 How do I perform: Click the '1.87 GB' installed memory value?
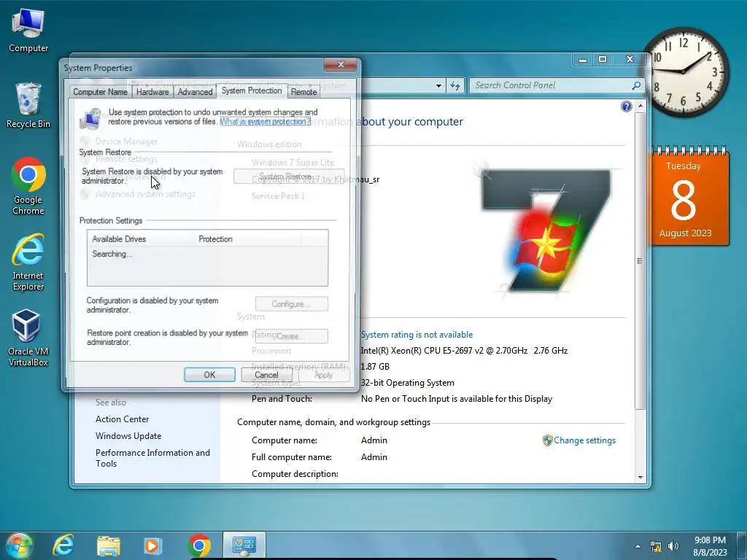(375, 367)
